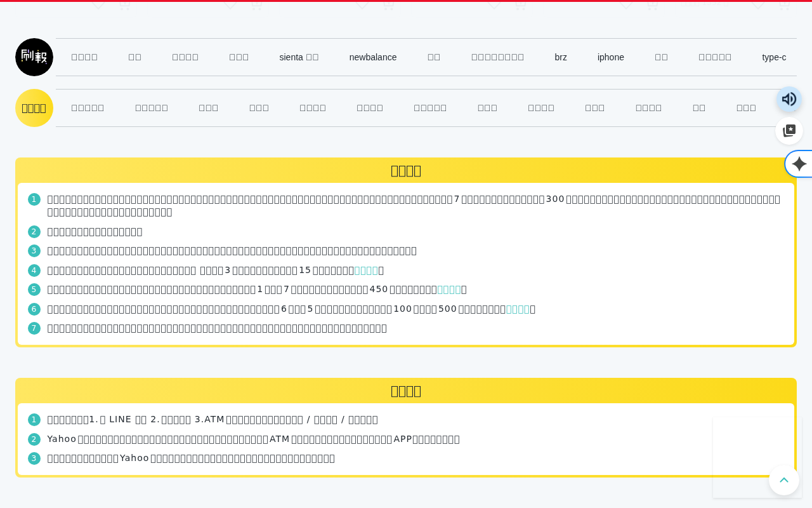
Task: Open the brz keyword link
Action: pos(561,57)
